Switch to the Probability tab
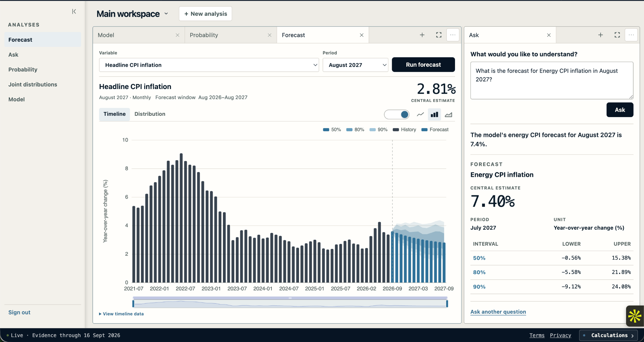The width and height of the screenshot is (644, 342). tap(231, 35)
